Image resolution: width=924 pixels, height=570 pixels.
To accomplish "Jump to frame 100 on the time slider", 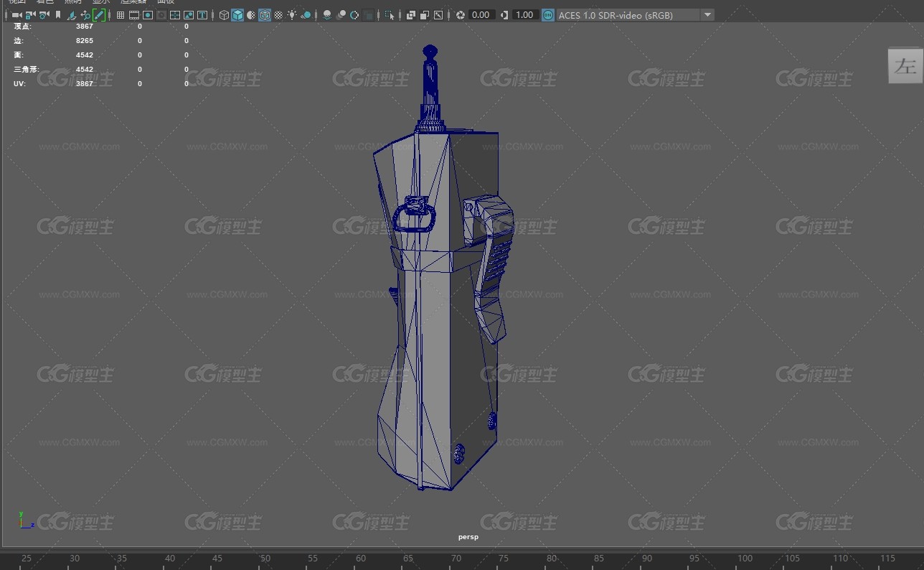I will (x=745, y=559).
